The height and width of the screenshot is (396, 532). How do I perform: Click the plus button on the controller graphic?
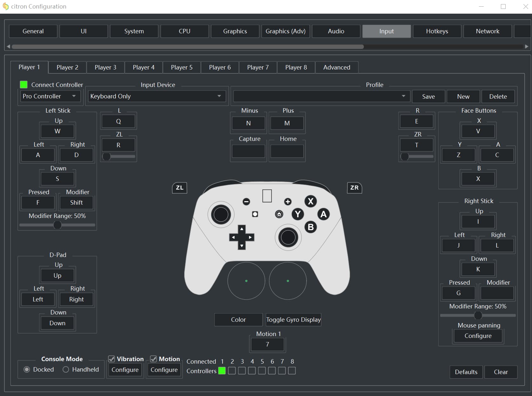point(288,201)
